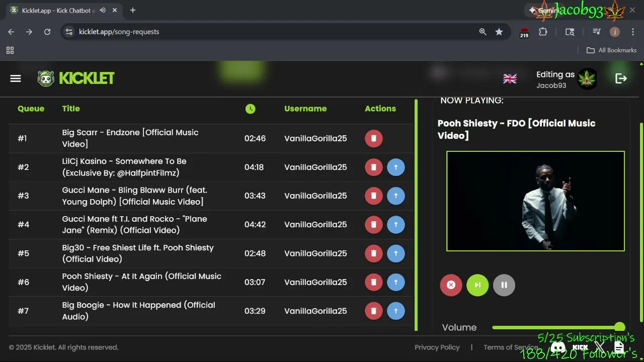Click VanillaGorilla25 username in the #7 row
Image resolution: width=644 pixels, height=362 pixels.
pos(315,311)
